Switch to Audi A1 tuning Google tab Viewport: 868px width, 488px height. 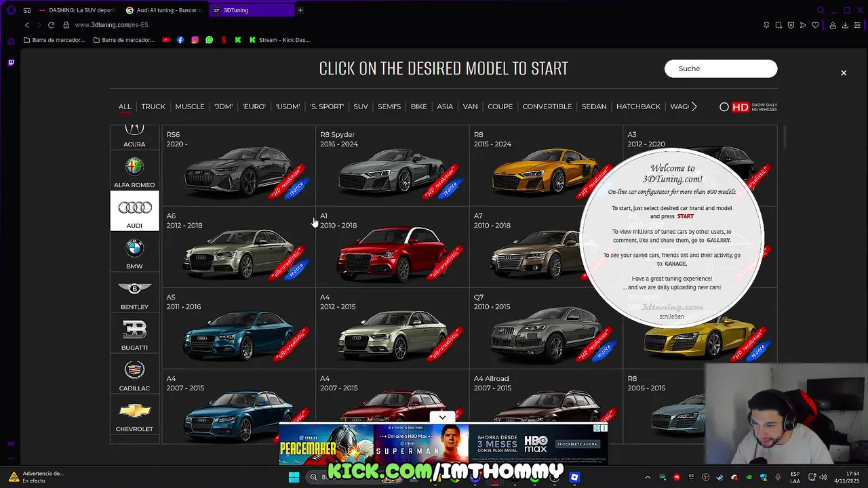(x=165, y=10)
